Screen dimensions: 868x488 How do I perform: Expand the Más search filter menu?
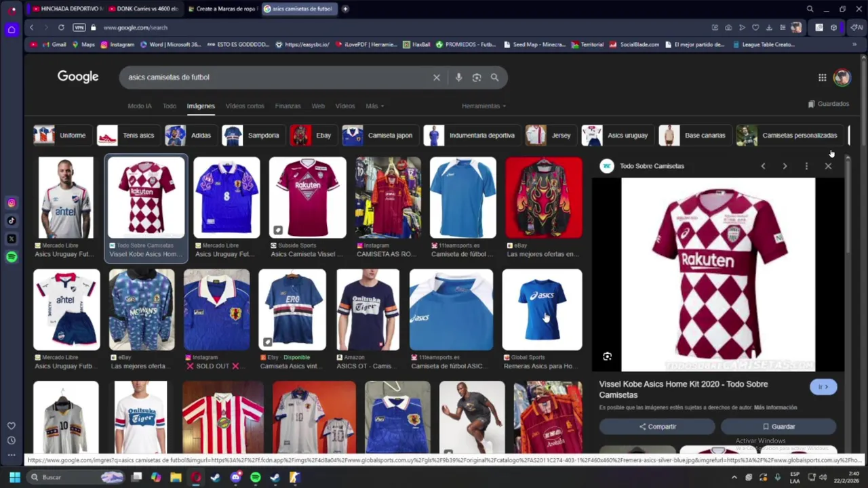click(x=374, y=106)
